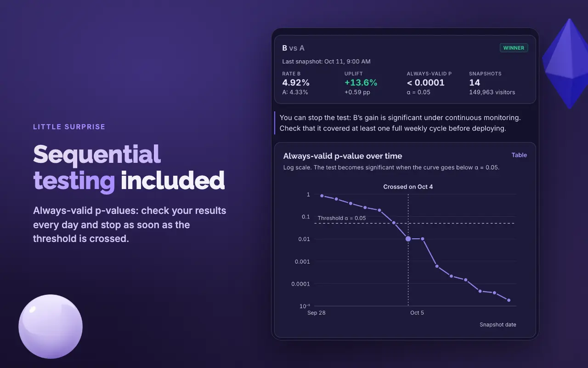Screen dimensions: 588x368
Task: Click the data point below the threshold line at 0.01 plateau
Action: click(x=423, y=239)
